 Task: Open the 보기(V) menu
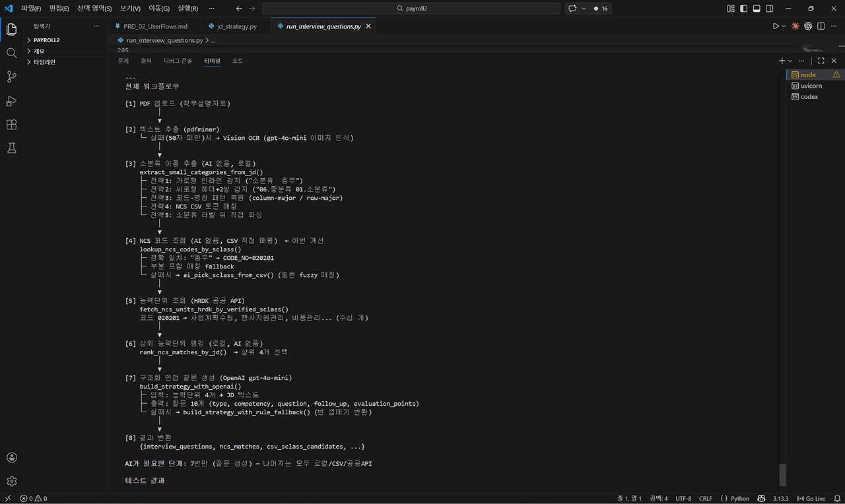pyautogui.click(x=130, y=9)
